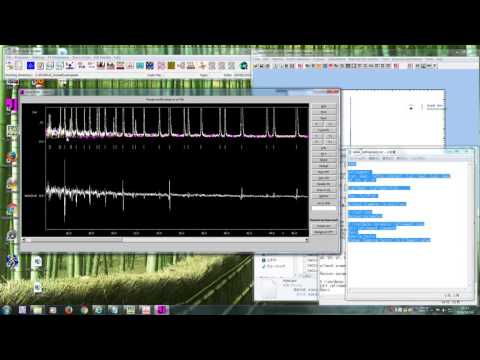Click the horizontal scrollbar below the waveform plot
Image resolution: width=480 pixels, height=360 pixels.
[x=165, y=240]
